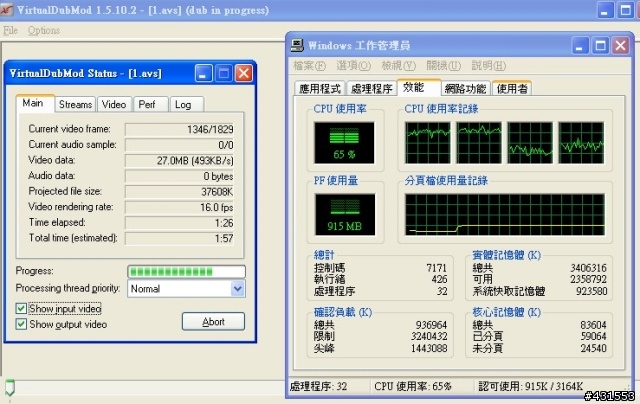Click the 可用 memory value 2358792

point(588,279)
